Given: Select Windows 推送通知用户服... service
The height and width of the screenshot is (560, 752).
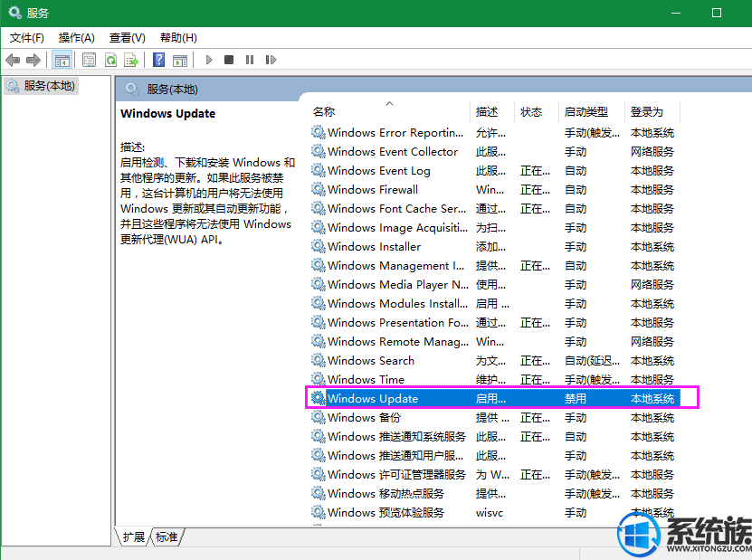Looking at the screenshot, I should 395,455.
